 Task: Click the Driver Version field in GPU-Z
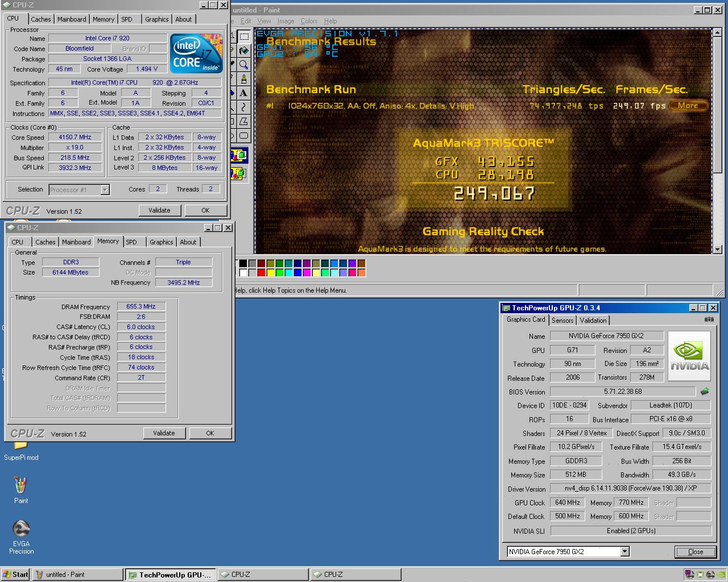631,488
